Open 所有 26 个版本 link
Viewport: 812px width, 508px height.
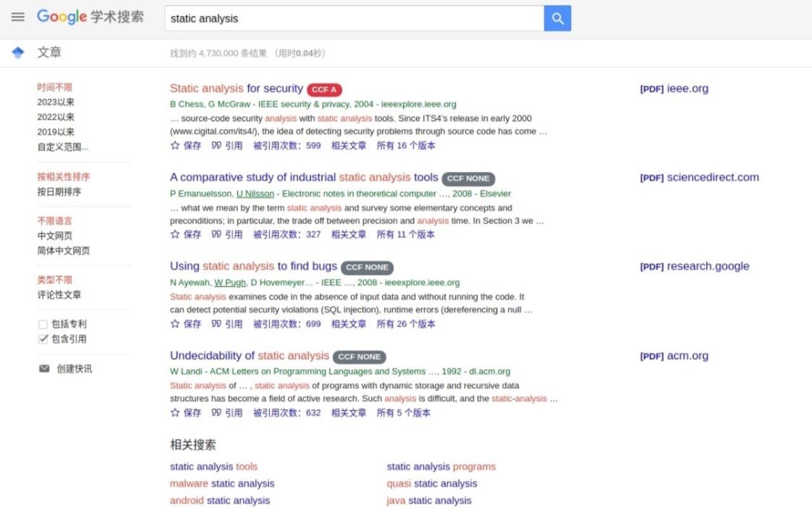click(406, 324)
